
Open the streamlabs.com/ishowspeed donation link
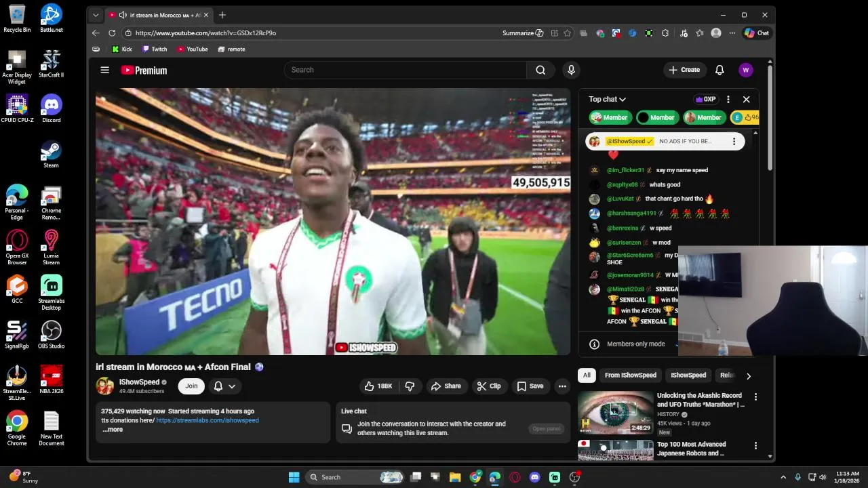point(208,420)
